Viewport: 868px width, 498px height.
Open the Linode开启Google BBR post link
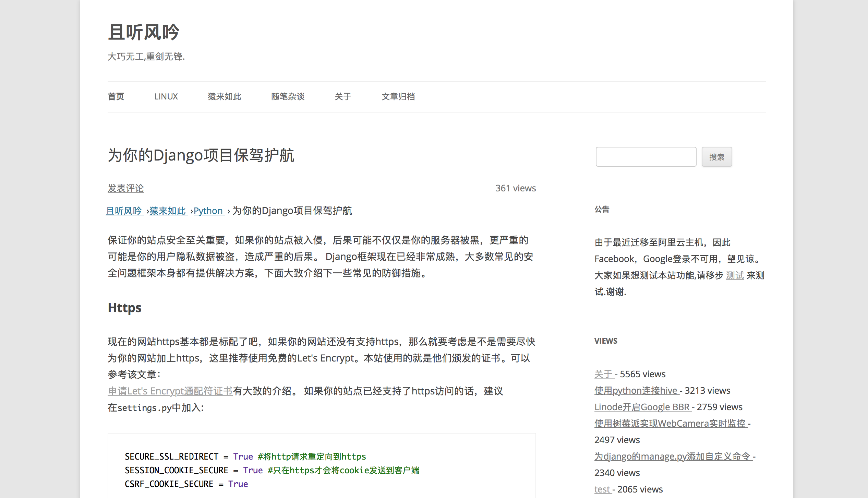point(642,407)
